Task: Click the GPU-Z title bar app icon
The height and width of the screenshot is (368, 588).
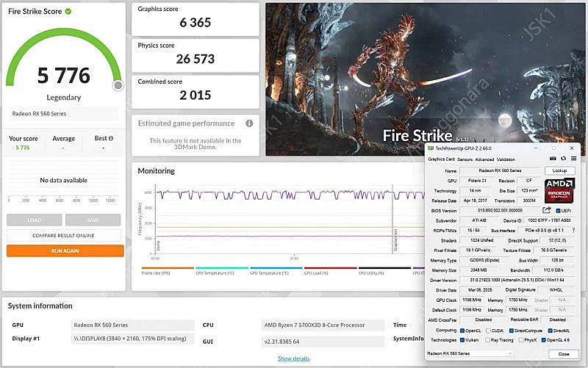Action: (431, 148)
